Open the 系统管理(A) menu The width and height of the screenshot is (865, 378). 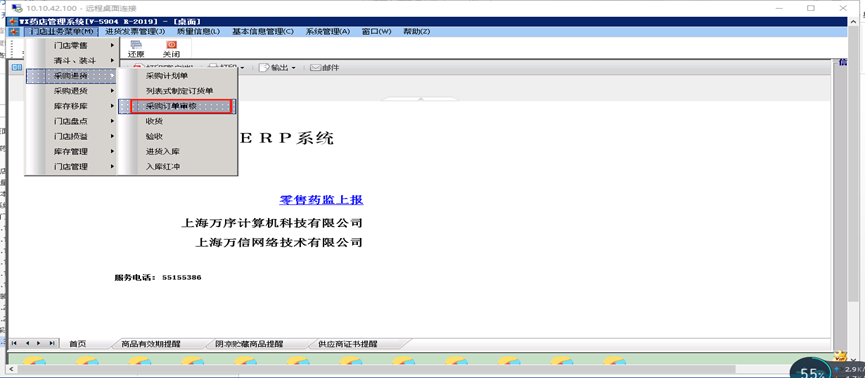tap(328, 31)
